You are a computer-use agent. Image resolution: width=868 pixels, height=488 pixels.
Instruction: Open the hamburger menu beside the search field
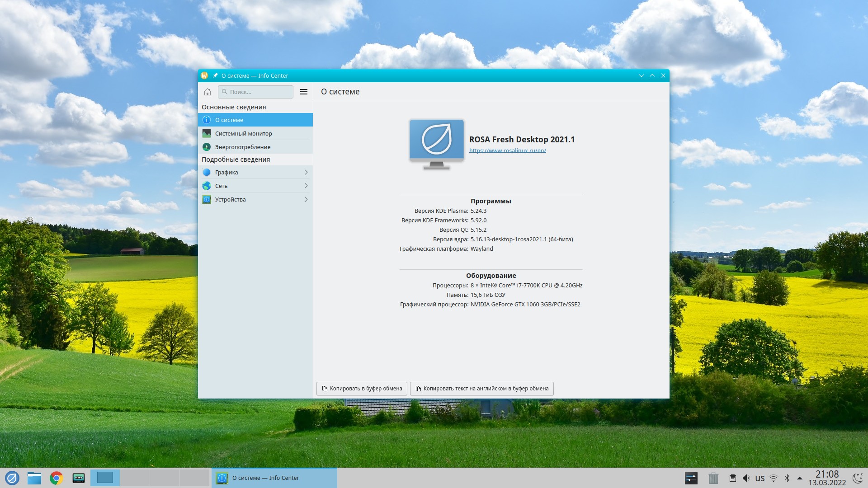[x=304, y=92]
